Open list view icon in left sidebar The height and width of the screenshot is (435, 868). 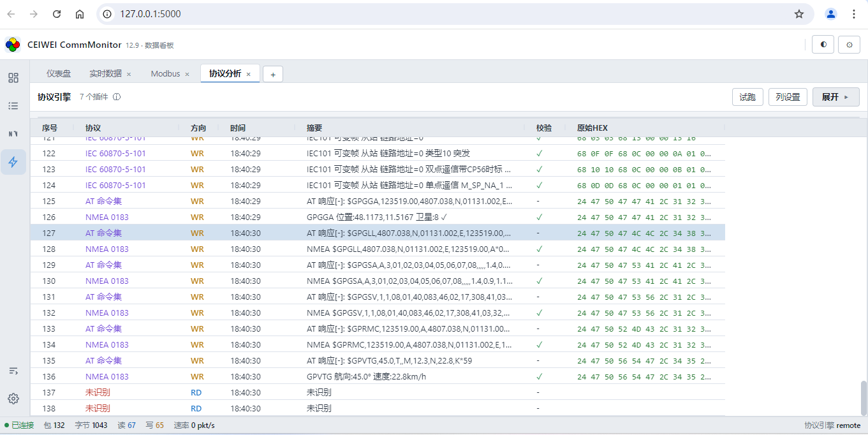(13, 106)
